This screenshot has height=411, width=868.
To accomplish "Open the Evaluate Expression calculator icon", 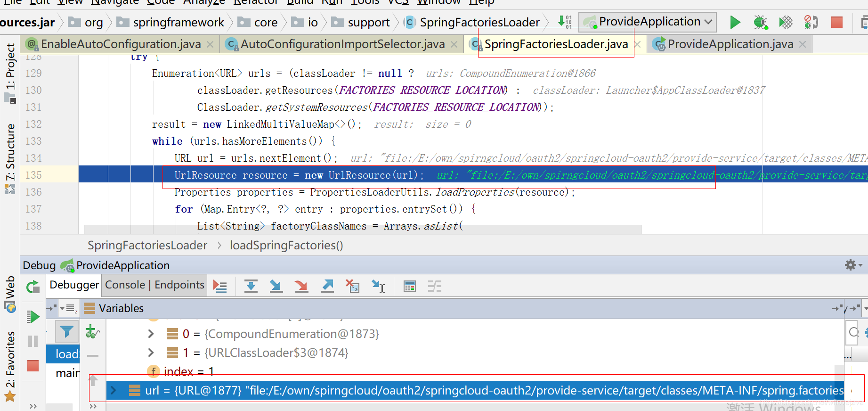I will (x=410, y=286).
